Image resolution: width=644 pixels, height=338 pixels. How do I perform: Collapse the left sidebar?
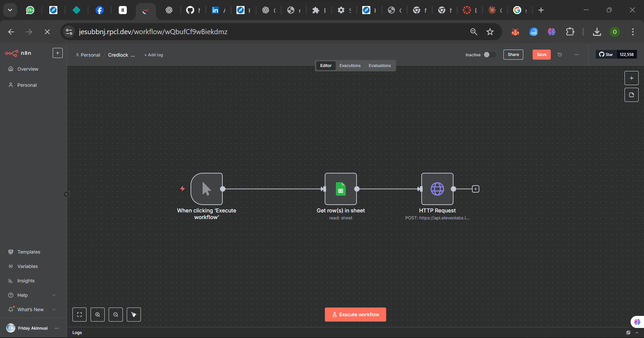pyautogui.click(x=67, y=194)
